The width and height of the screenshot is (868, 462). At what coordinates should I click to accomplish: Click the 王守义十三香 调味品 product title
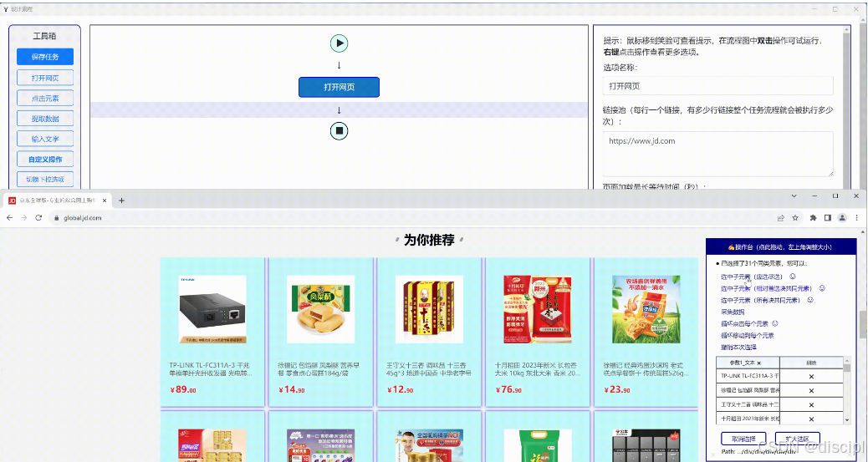428,369
